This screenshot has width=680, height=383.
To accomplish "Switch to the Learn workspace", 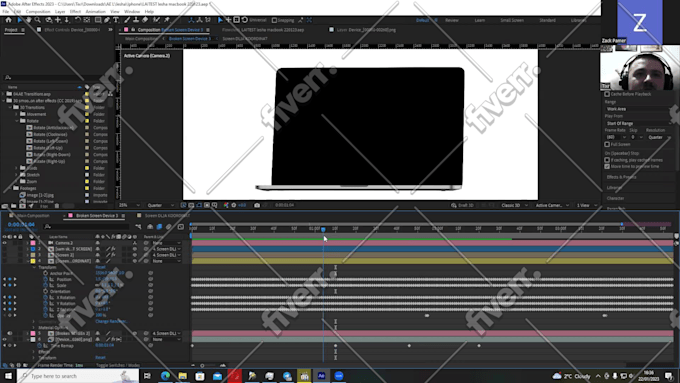I will click(480, 20).
